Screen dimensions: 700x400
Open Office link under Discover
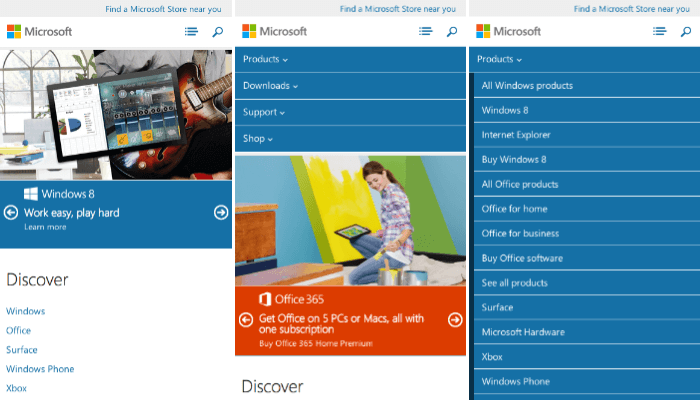click(18, 330)
